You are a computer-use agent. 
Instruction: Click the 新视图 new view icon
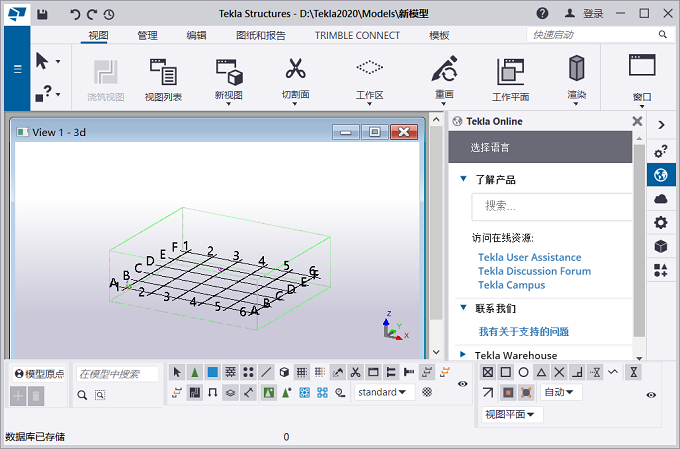(229, 72)
